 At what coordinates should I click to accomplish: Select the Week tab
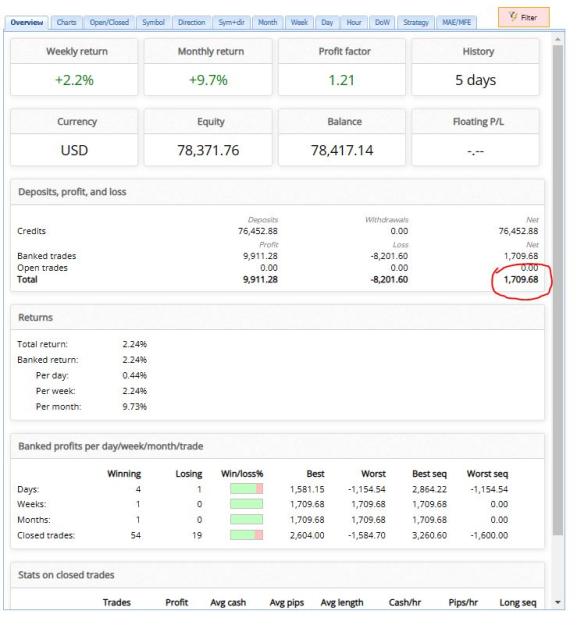tap(299, 22)
